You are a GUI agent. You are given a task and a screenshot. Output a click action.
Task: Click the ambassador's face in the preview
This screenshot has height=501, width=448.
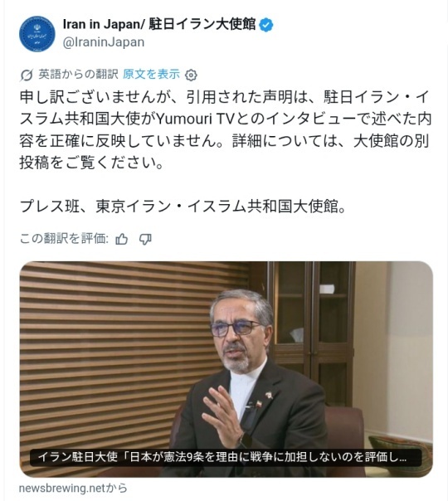(x=239, y=333)
